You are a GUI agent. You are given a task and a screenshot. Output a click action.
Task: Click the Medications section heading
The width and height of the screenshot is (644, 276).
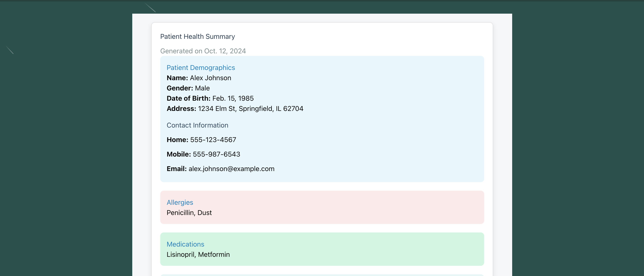(x=185, y=244)
